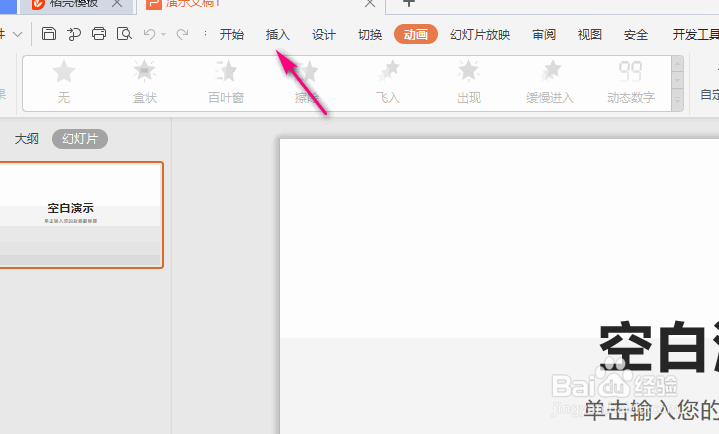
Task: Open the 开发工具 tab
Action: point(695,34)
